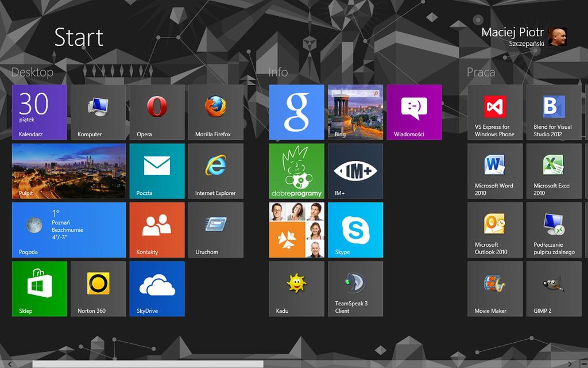Open the Uruchom run tile
The width and height of the screenshot is (588, 368).
click(x=216, y=230)
